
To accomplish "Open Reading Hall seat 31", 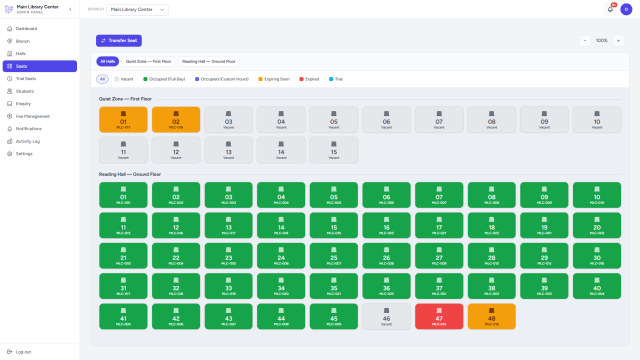I will [123, 286].
